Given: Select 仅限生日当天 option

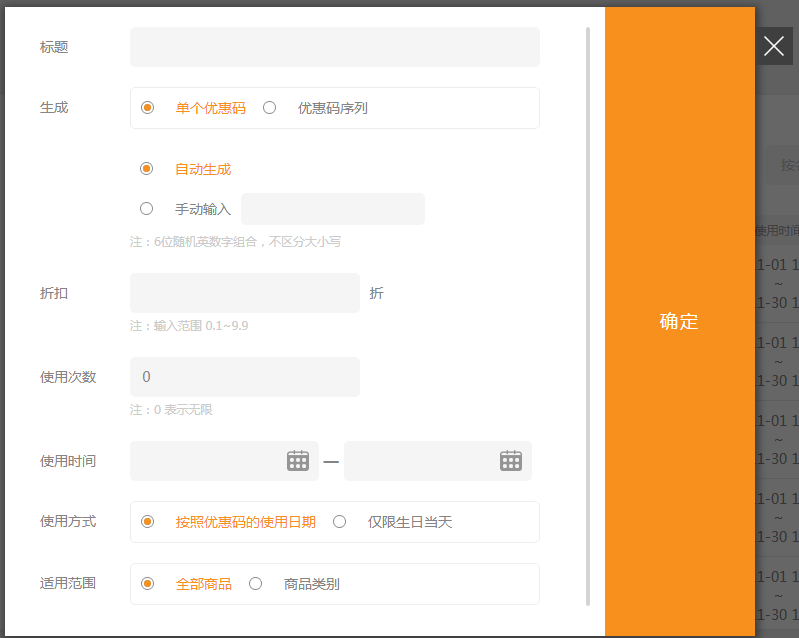Looking at the screenshot, I should point(340,522).
